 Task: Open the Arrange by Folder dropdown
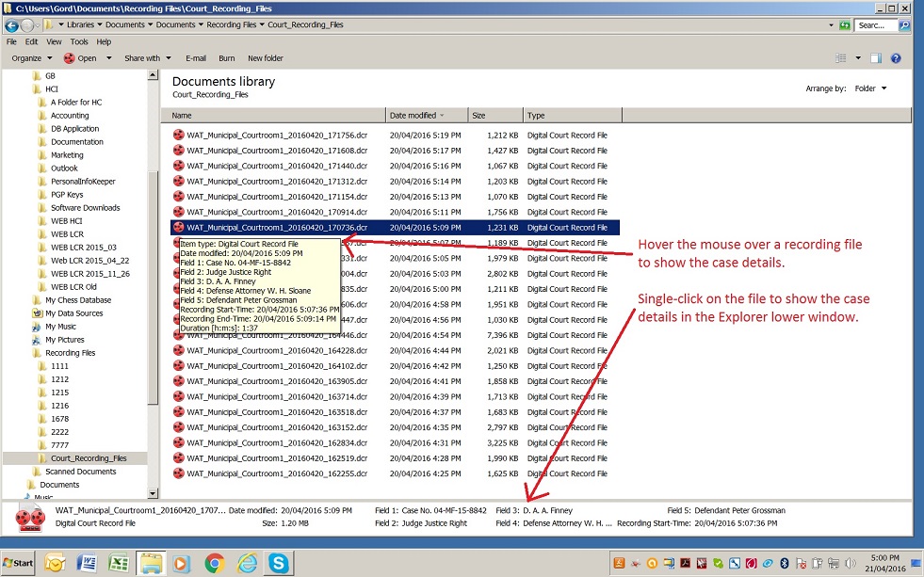(869, 88)
